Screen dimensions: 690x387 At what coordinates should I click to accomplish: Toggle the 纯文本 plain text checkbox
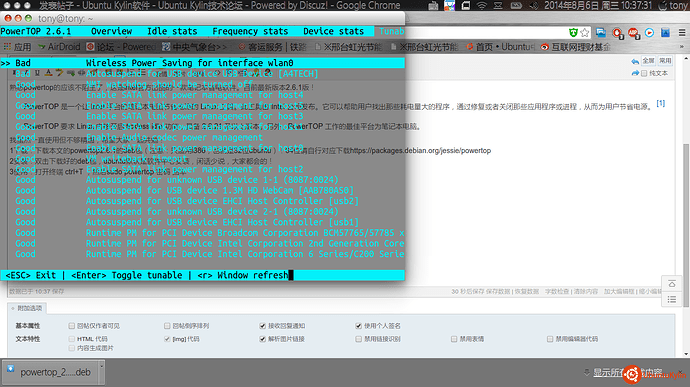pos(644,74)
